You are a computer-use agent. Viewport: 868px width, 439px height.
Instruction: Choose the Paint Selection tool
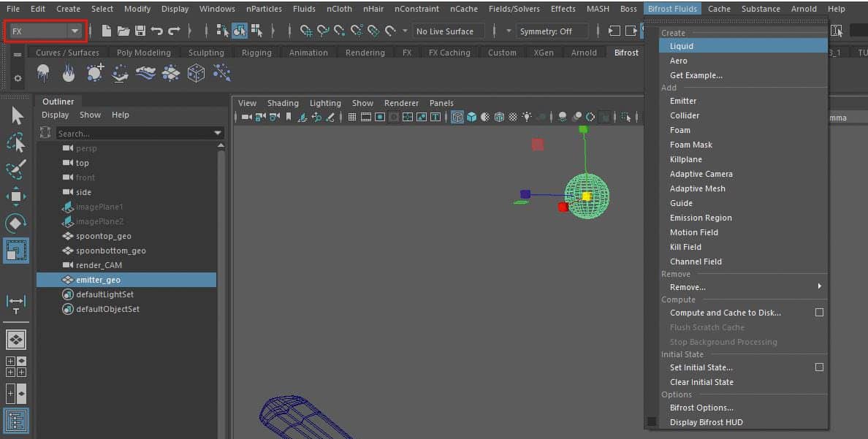pos(16,169)
